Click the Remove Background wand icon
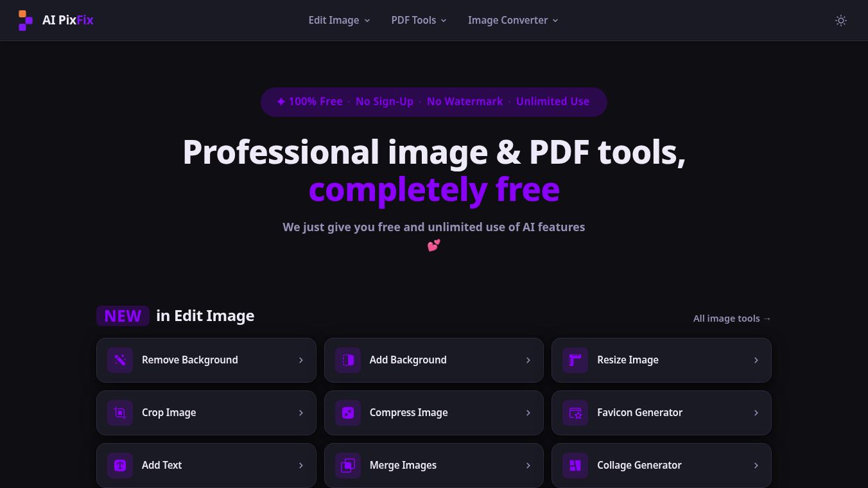868x488 pixels. click(x=120, y=360)
